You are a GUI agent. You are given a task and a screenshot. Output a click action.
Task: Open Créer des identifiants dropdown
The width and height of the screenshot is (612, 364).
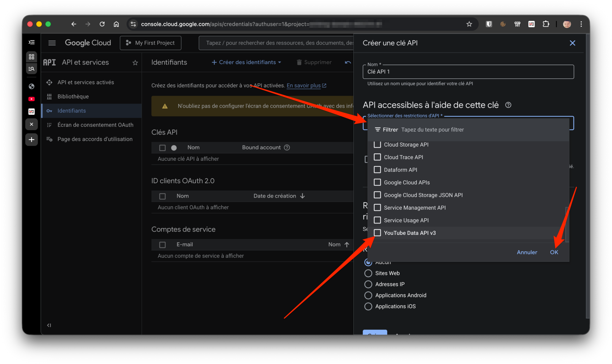[x=247, y=62]
